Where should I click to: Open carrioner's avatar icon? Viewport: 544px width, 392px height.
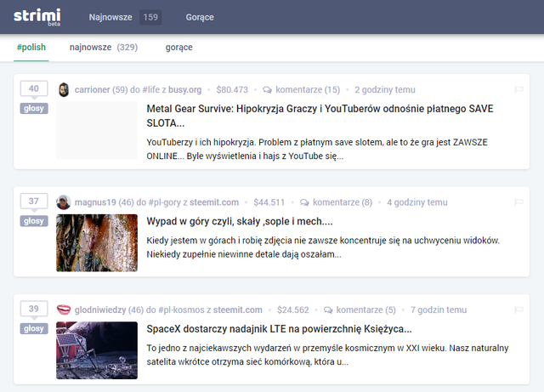click(64, 89)
